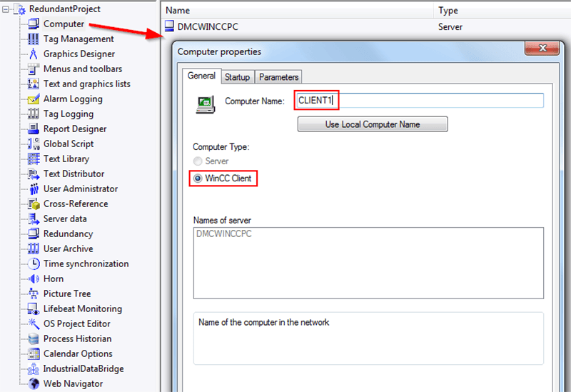The image size is (571, 392).
Task: Select the Server computer type radio
Action: [198, 161]
